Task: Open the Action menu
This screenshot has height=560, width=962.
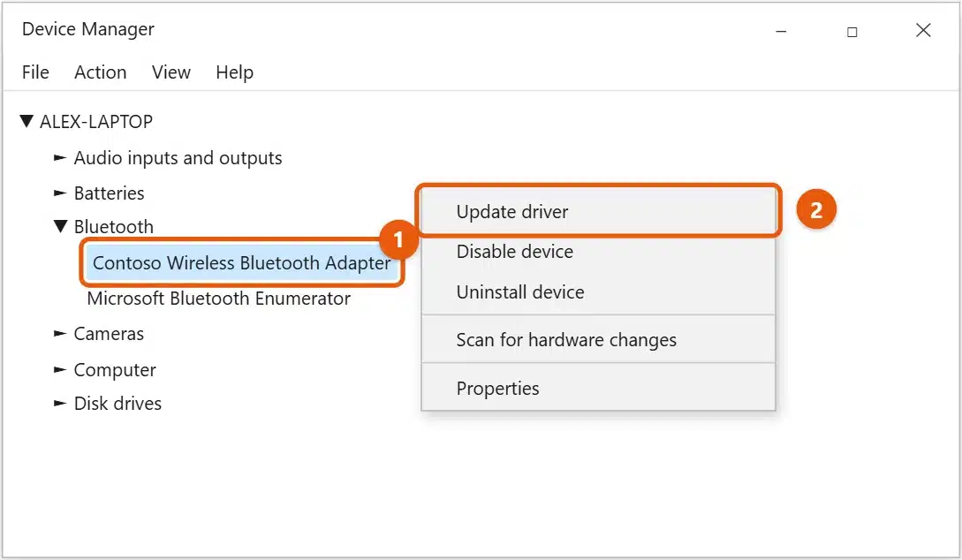Action: (100, 72)
